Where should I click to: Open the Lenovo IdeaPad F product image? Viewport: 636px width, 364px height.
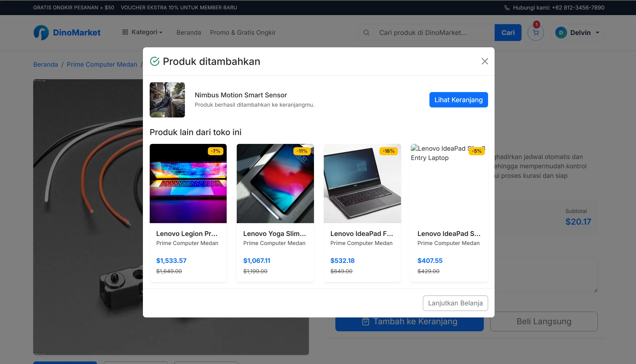[x=362, y=183]
